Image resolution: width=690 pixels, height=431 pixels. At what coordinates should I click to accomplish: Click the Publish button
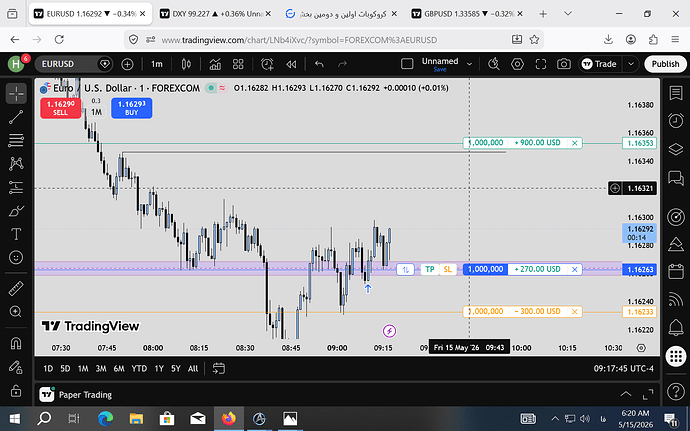pos(665,64)
